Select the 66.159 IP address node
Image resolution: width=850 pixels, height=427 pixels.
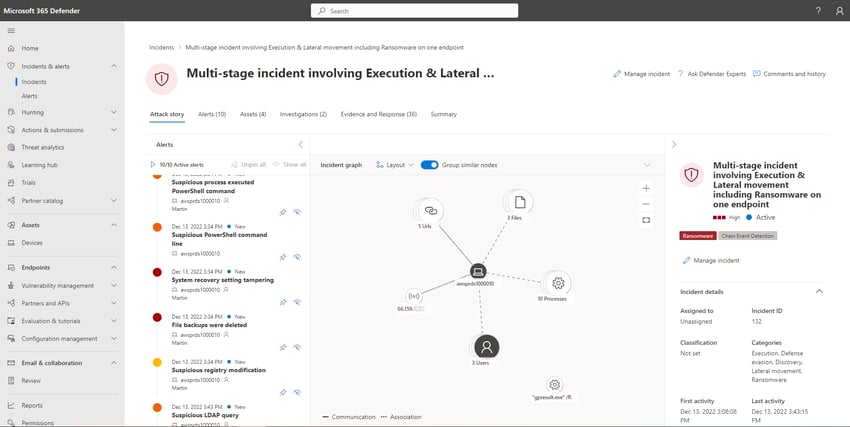tap(414, 296)
